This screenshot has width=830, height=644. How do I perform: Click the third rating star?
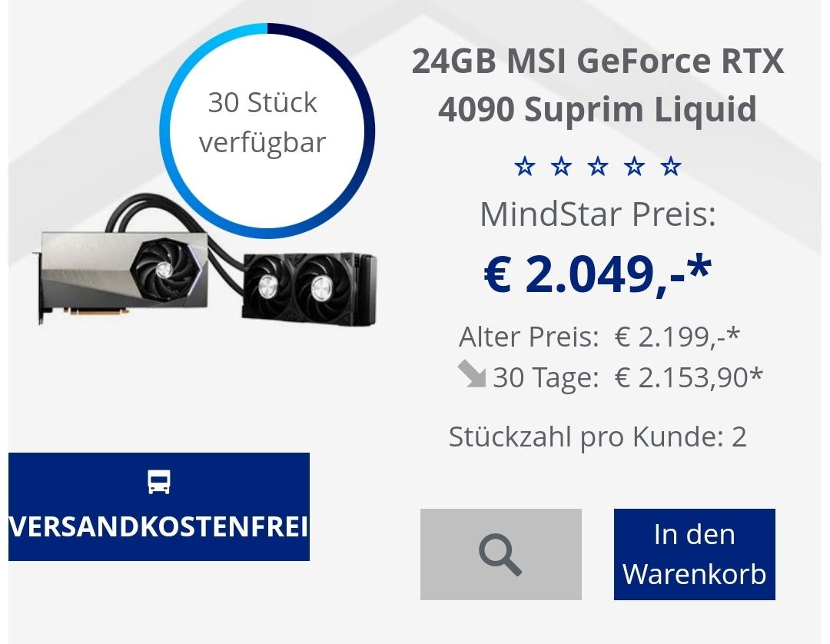tap(598, 166)
